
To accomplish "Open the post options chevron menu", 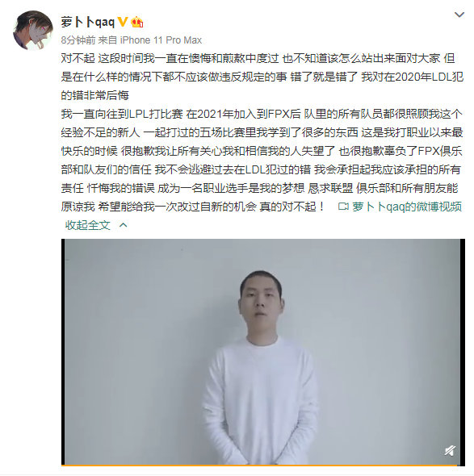I will pyautogui.click(x=459, y=15).
